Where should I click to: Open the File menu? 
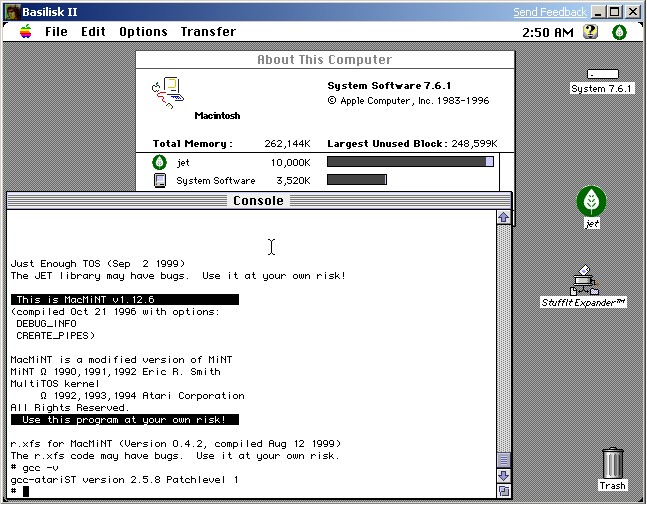pos(56,32)
